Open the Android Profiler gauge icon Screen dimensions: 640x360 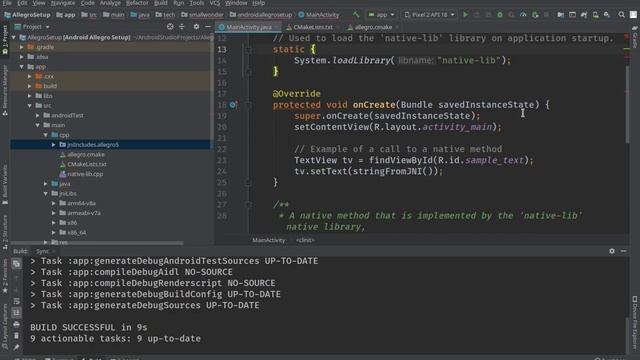tap(523, 15)
